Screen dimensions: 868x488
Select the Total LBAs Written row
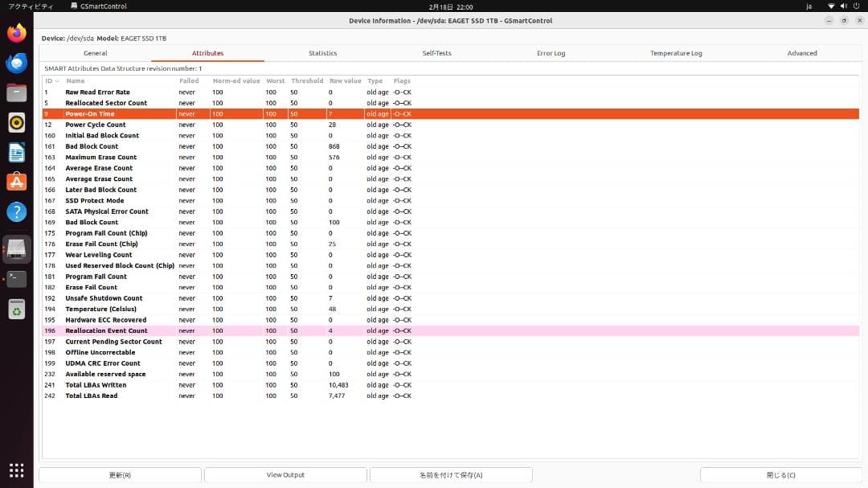451,385
